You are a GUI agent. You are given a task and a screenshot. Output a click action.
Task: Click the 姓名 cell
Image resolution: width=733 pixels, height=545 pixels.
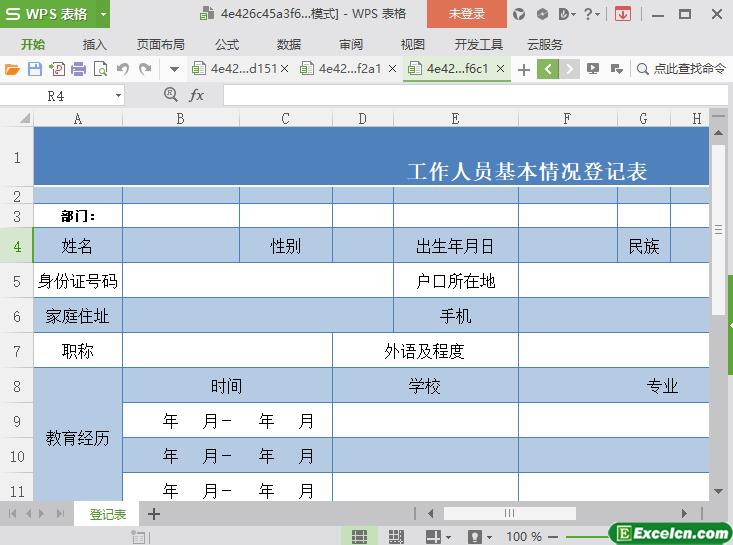78,245
